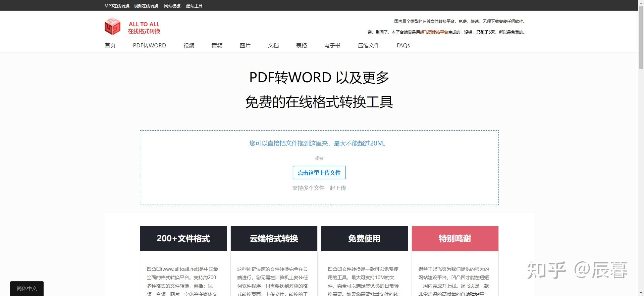Click the ALL TO ALL 在线格式转换 logo text
Screen dimensions: 644x296
tap(144, 28)
